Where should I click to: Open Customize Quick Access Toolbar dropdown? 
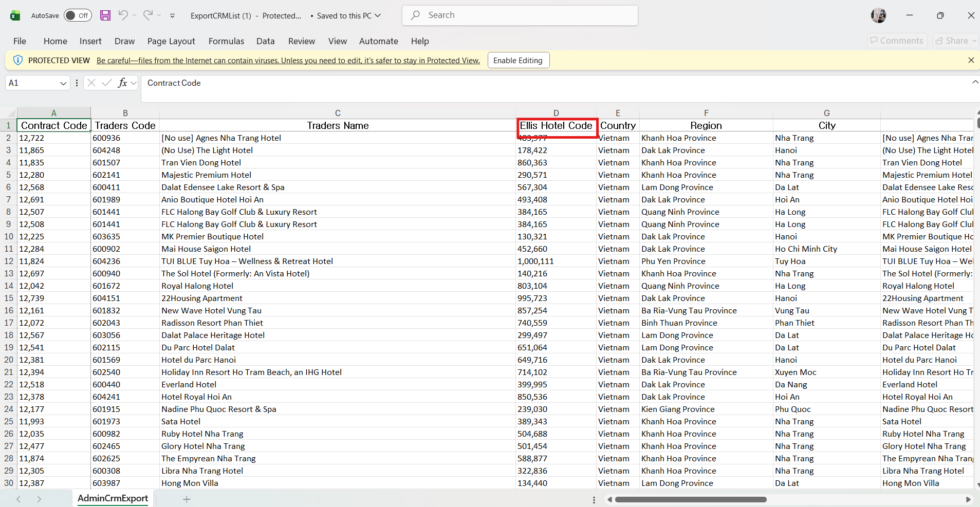[172, 16]
